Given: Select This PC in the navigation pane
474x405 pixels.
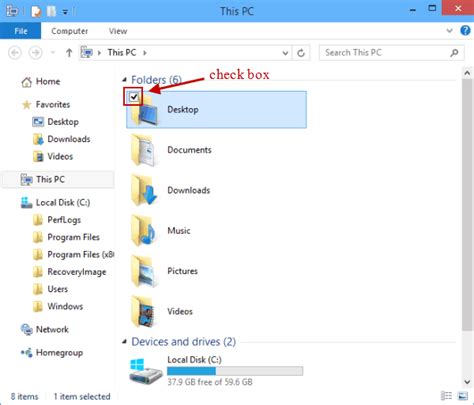Looking at the screenshot, I should 58,179.
